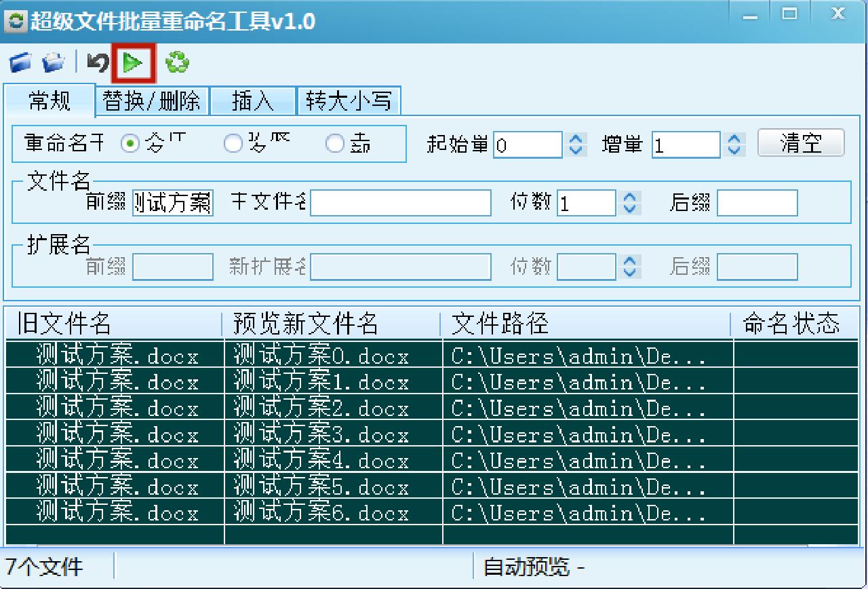Image resolution: width=868 pixels, height=589 pixels.
Task: Click the open folder toolbar icon
Action: point(52,62)
